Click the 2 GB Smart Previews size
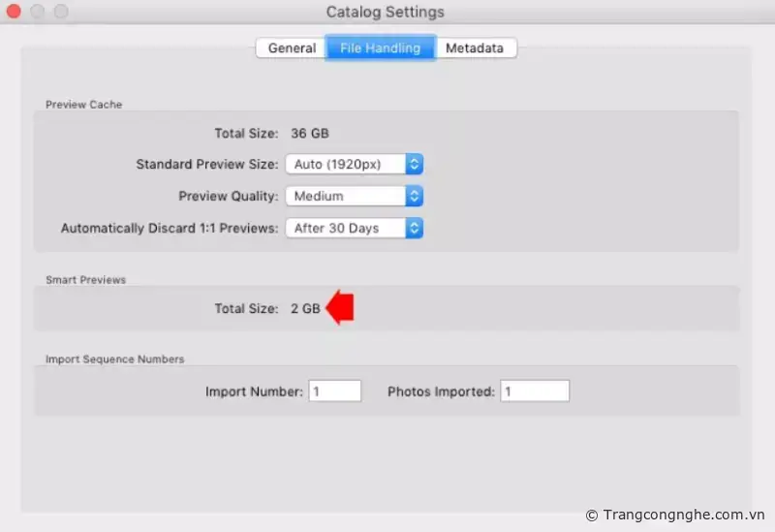Screen dimensions: 775x532 (305, 308)
